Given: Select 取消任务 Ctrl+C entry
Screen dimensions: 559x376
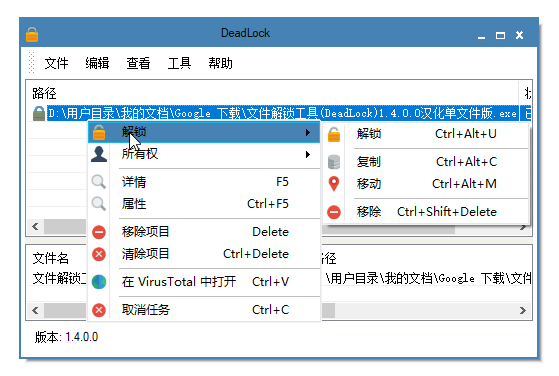Looking at the screenshot, I should (x=204, y=310).
